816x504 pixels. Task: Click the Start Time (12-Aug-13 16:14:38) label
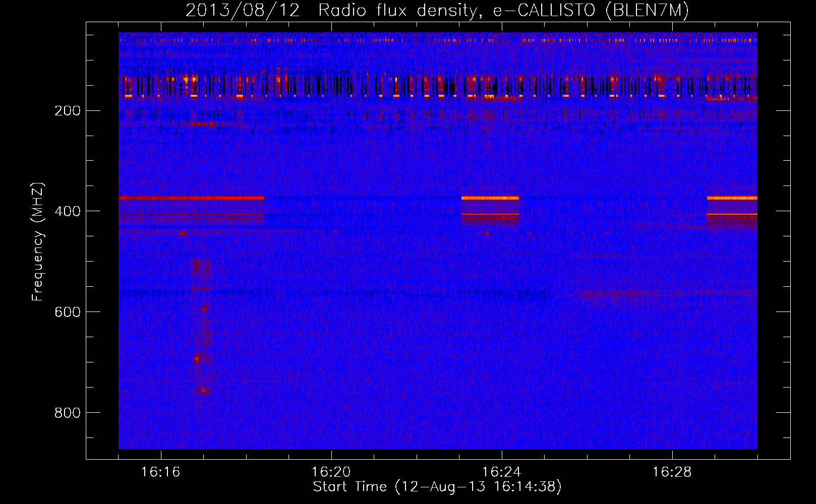coord(437,487)
